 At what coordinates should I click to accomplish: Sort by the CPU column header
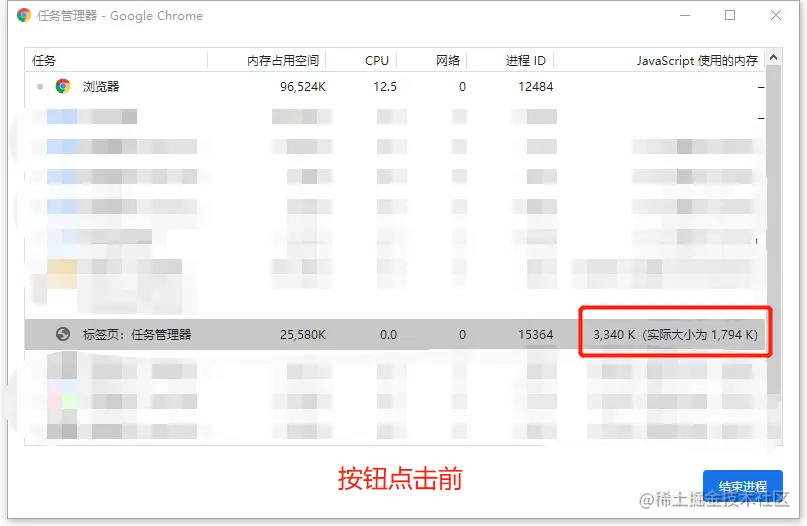point(362,60)
